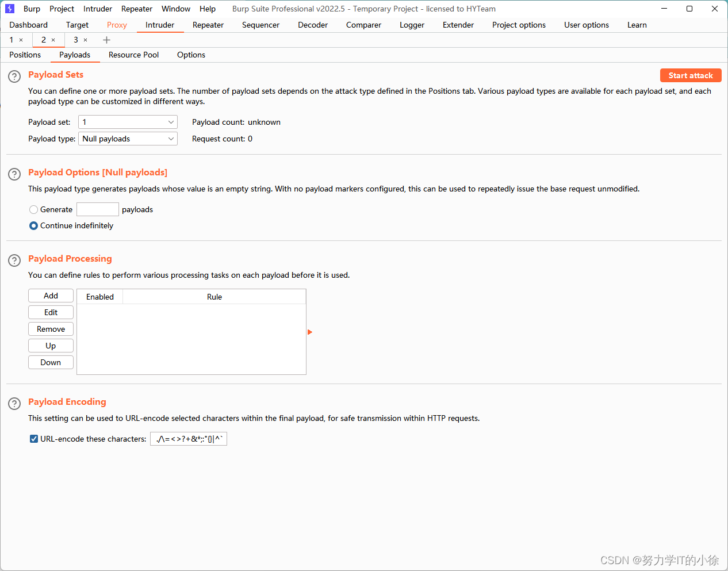Open the Intruder menu in menu bar
This screenshot has width=728, height=571.
coord(98,9)
